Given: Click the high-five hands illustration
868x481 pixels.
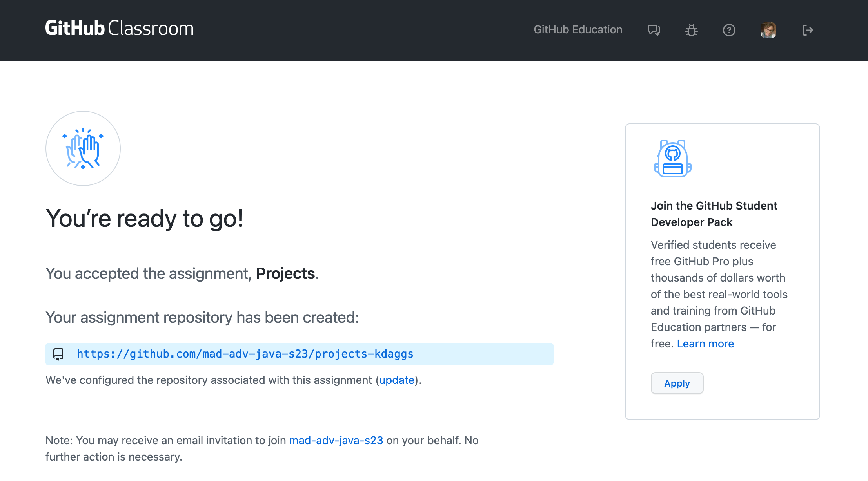Looking at the screenshot, I should 83,148.
